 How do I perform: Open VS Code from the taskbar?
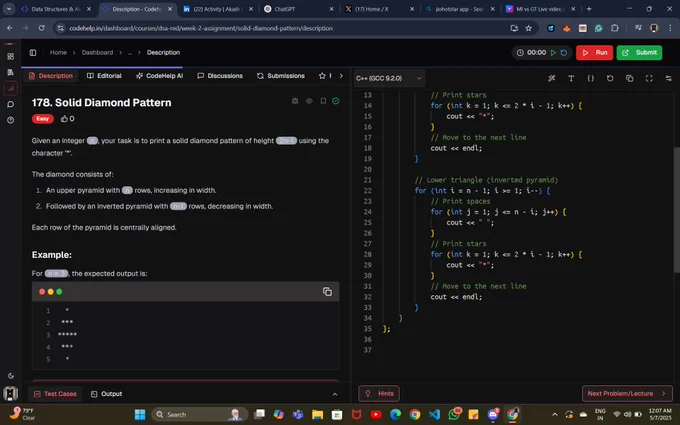tap(434, 415)
